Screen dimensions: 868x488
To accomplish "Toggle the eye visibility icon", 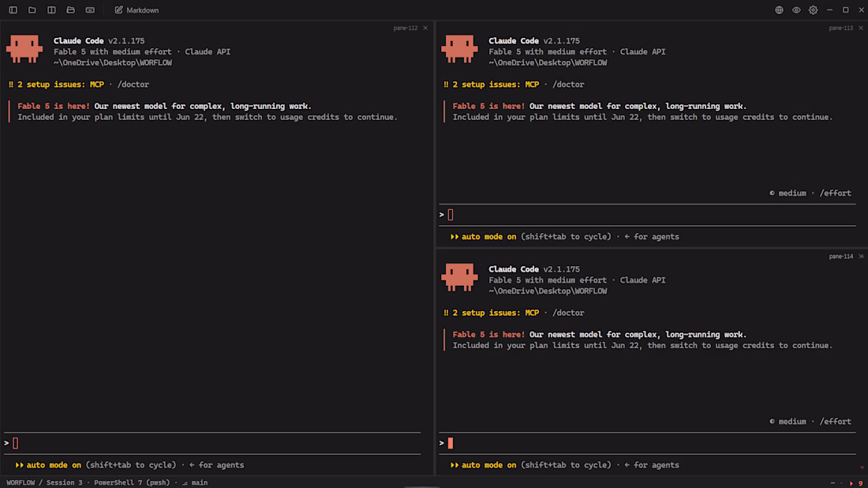I will point(796,10).
